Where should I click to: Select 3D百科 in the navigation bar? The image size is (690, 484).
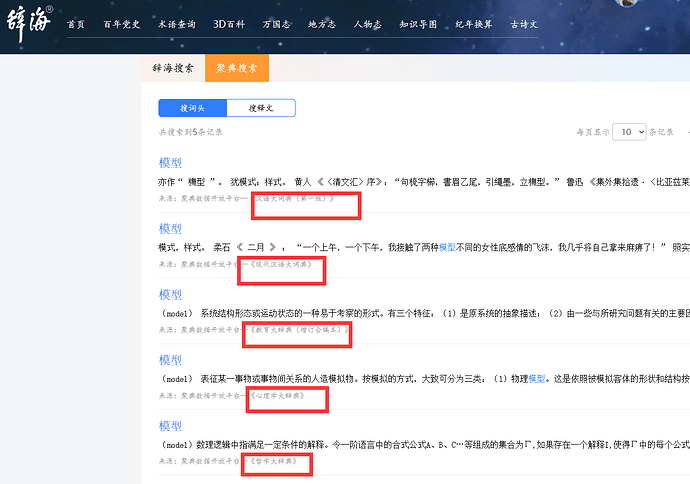click(x=228, y=22)
